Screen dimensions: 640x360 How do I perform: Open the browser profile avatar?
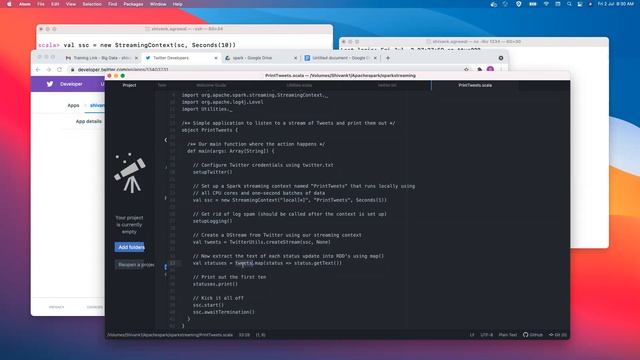490,70
